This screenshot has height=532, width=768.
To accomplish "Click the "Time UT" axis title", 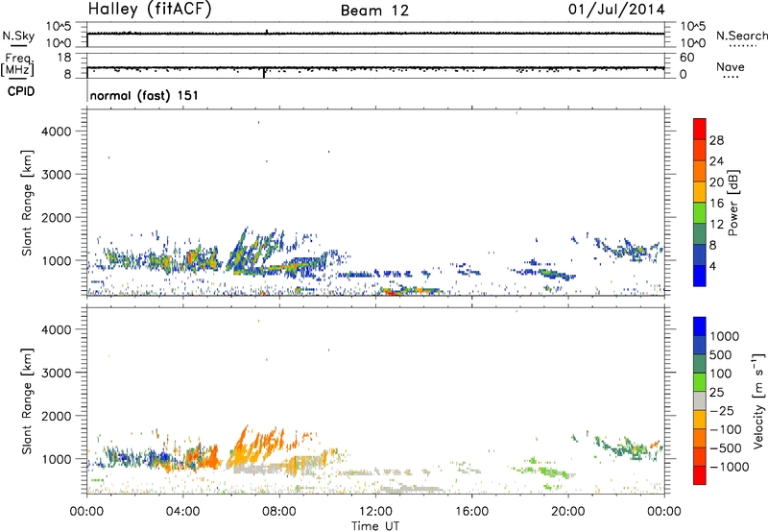I will [x=375, y=526].
